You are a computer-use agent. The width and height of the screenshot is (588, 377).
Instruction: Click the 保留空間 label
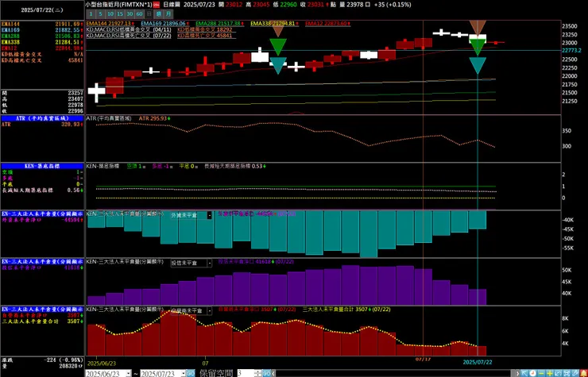pyautogui.click(x=216, y=373)
